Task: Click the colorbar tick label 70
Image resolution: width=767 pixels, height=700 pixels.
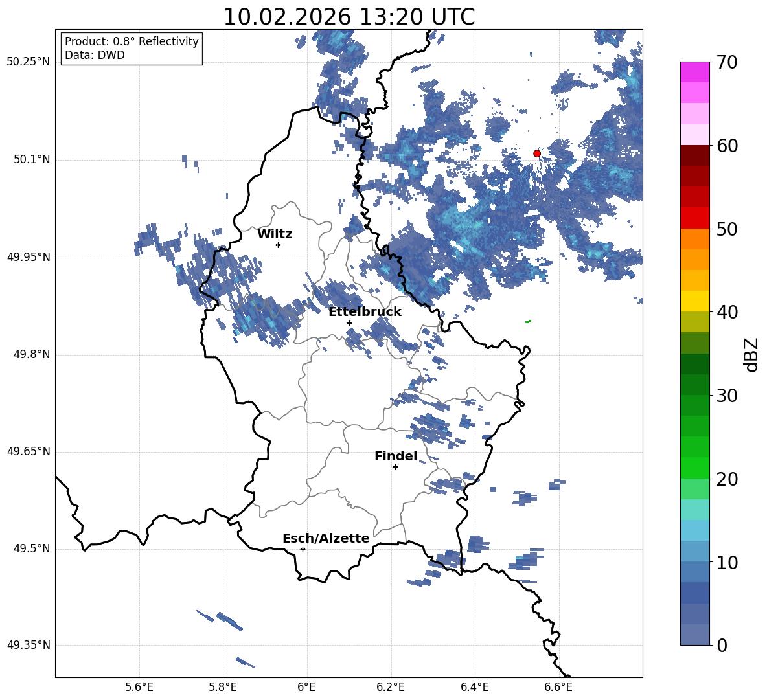Action: 726,63
